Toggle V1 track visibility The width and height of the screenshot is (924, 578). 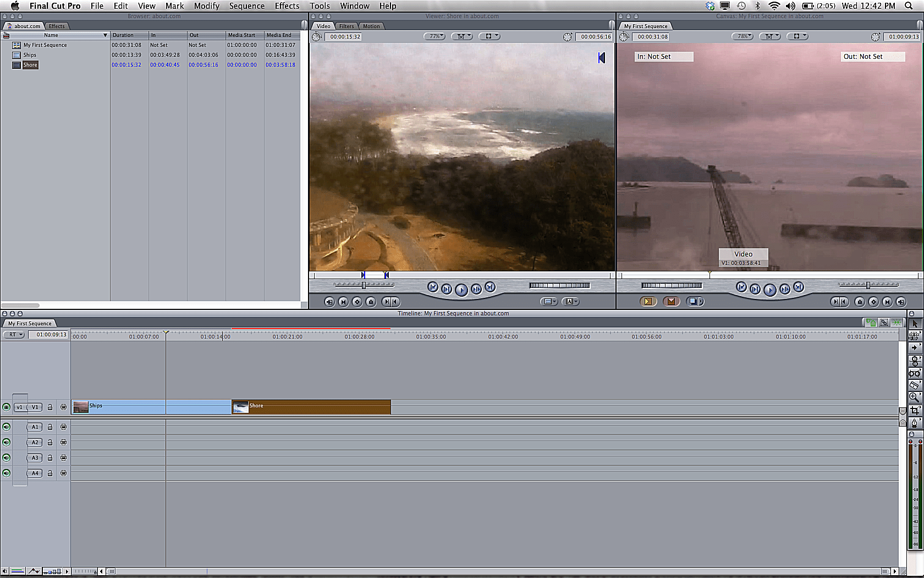pos(6,407)
